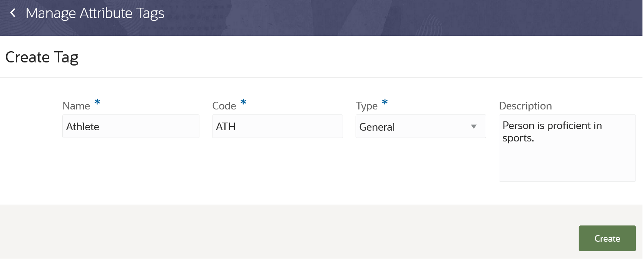
Task: Click the "Create Tag" page heading
Action: [x=42, y=57]
